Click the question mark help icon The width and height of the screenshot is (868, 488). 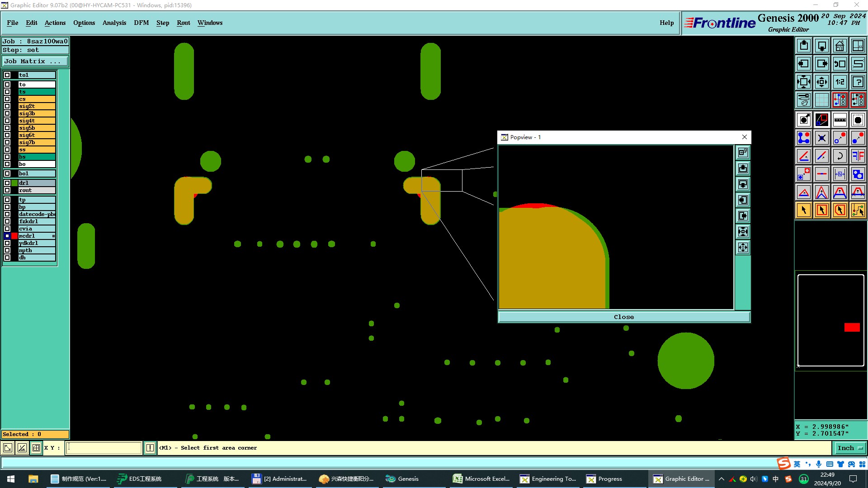[858, 82]
